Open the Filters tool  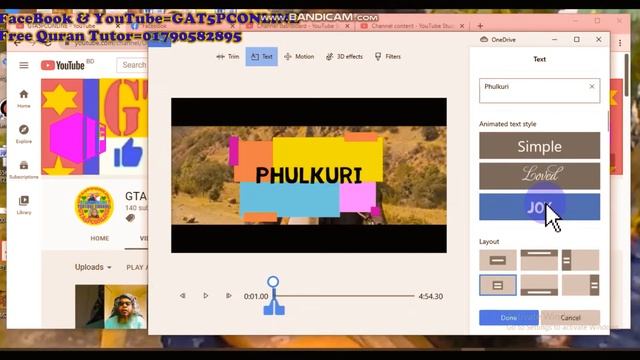(388, 57)
